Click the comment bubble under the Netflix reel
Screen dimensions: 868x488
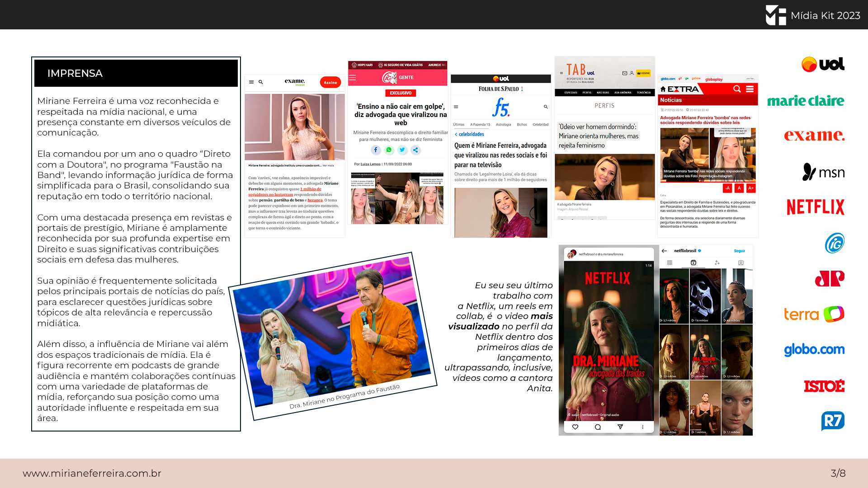[598, 427]
